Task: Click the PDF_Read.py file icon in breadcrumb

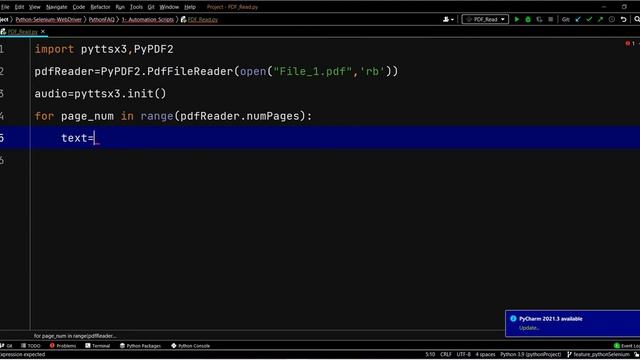Action: (184, 19)
